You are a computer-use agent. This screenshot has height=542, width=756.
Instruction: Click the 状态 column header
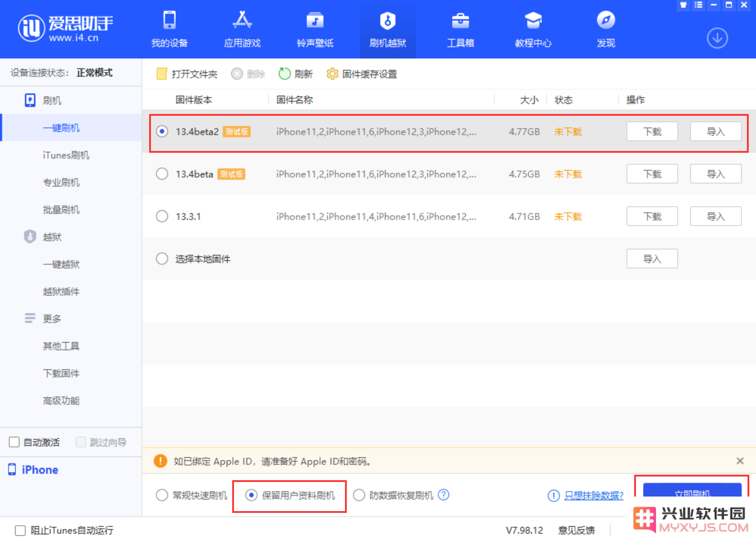[564, 100]
